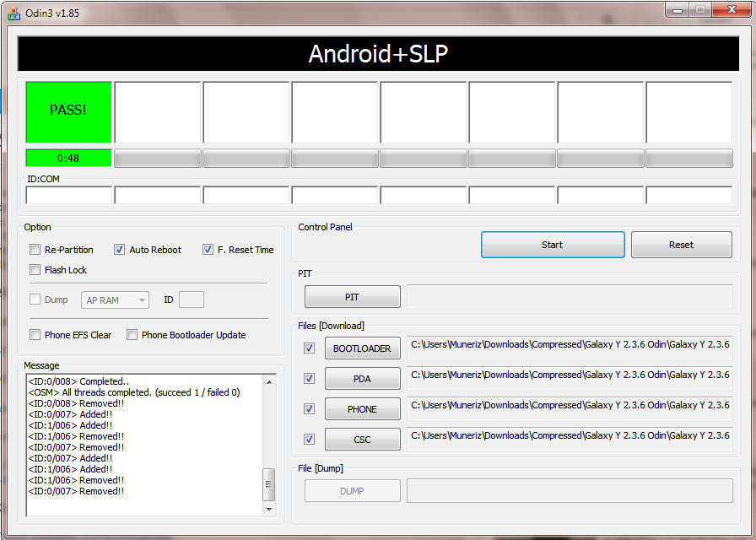Click the Message log scroll-down arrow
756x540 pixels.
(269, 509)
